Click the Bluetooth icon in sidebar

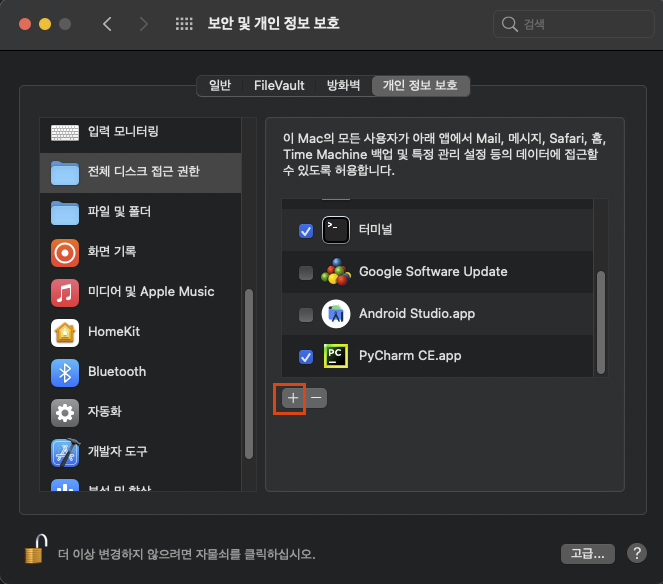pos(65,373)
